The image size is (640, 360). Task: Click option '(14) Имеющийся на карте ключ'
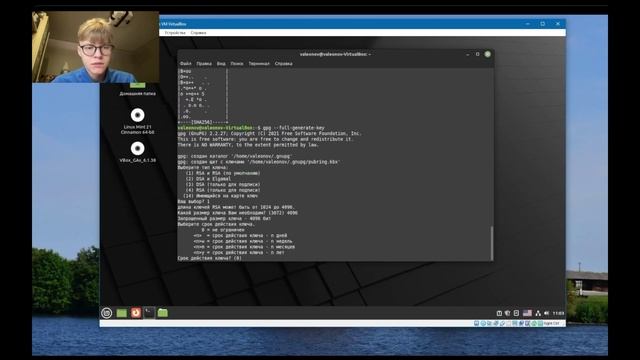[220, 196]
